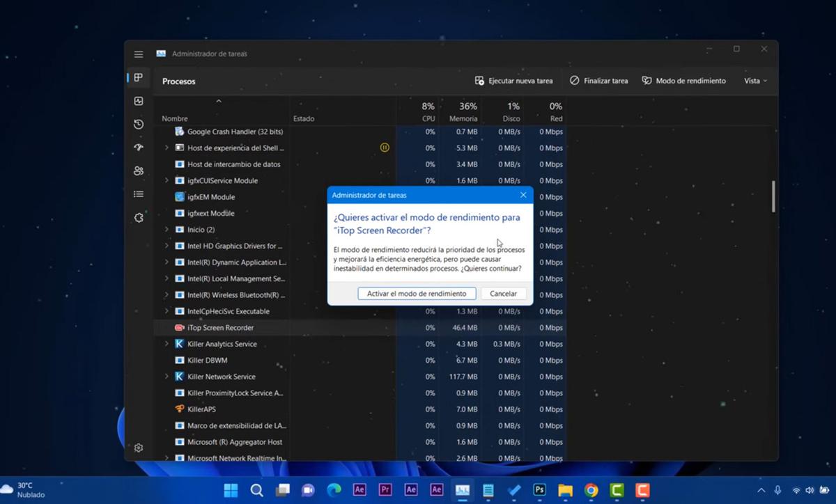
Task: Open the Historial de aplicaciones view
Action: [138, 124]
